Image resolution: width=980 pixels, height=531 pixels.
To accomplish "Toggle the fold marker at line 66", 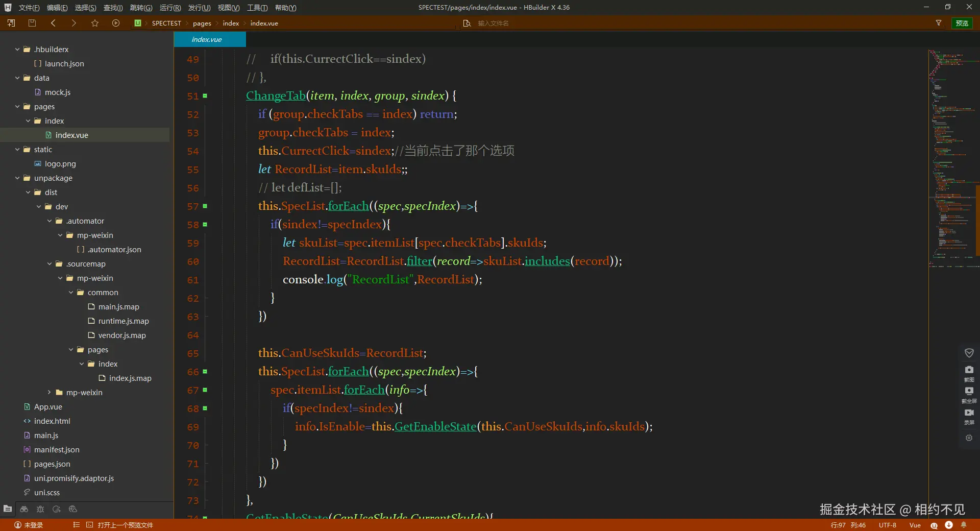I will [x=205, y=371].
